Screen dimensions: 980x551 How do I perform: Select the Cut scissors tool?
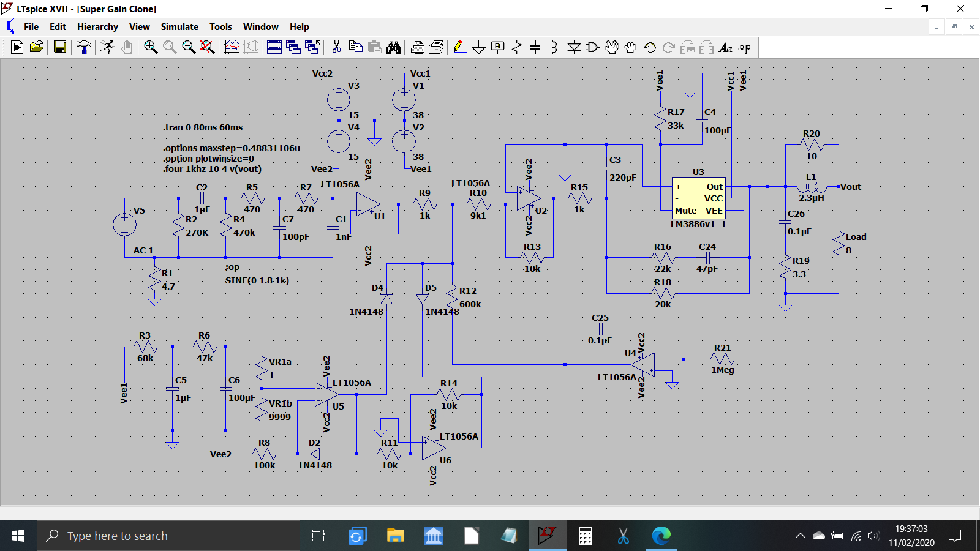pyautogui.click(x=336, y=47)
